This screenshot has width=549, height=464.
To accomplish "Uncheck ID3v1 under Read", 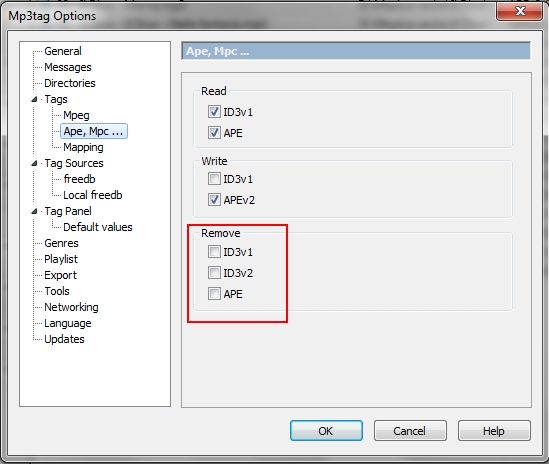I will coord(214,112).
